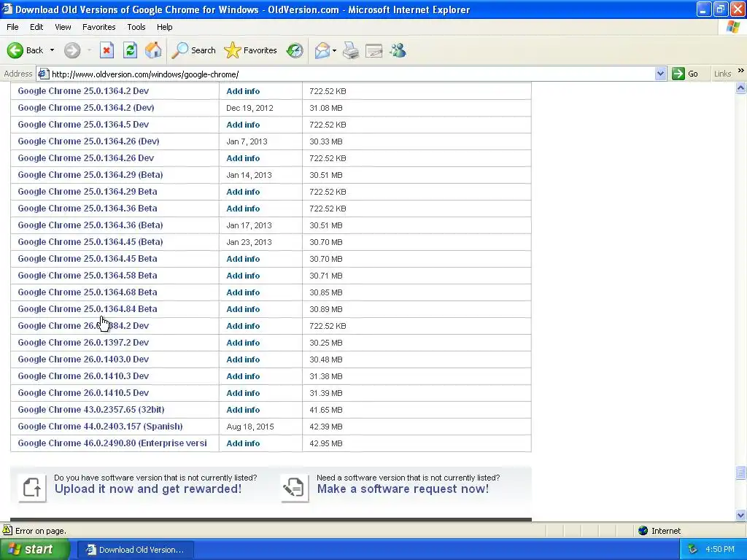The height and width of the screenshot is (560, 747).
Task: Open the View menu
Action: click(x=63, y=27)
